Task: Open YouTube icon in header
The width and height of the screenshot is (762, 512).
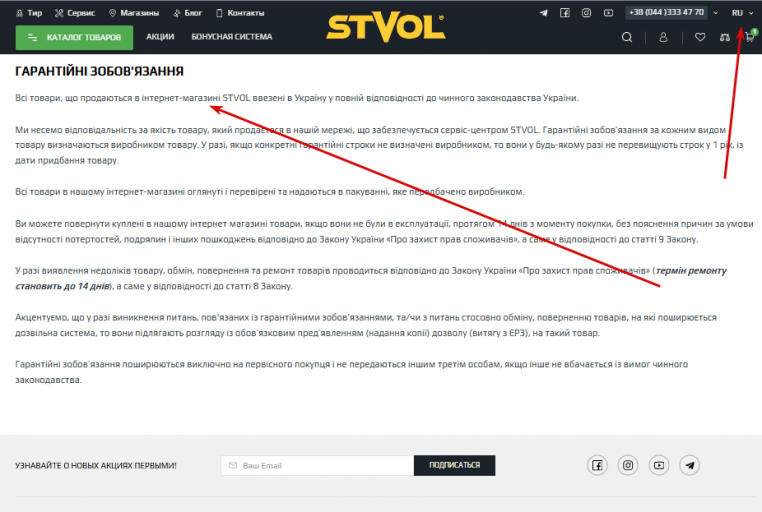Action: coord(608,13)
